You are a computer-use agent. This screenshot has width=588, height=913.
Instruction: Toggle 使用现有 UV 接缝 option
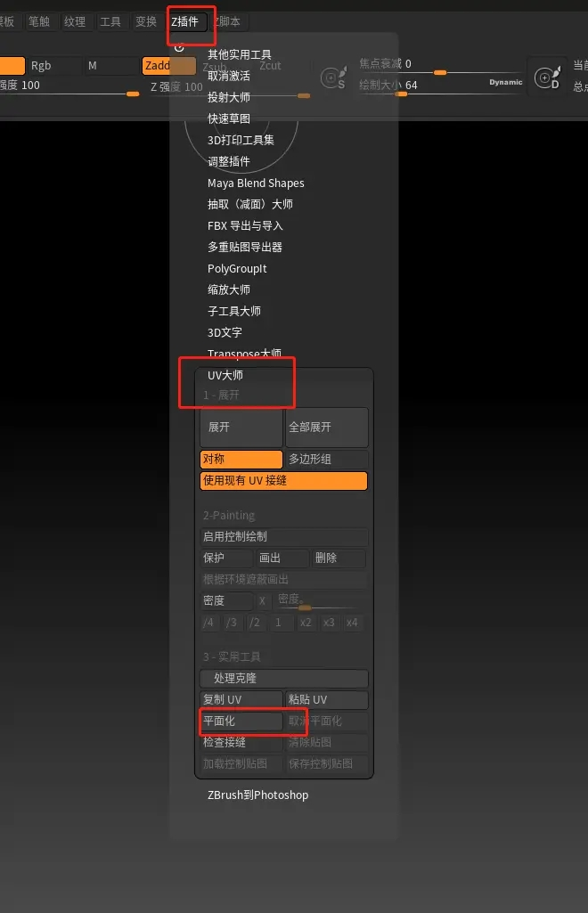tap(283, 481)
